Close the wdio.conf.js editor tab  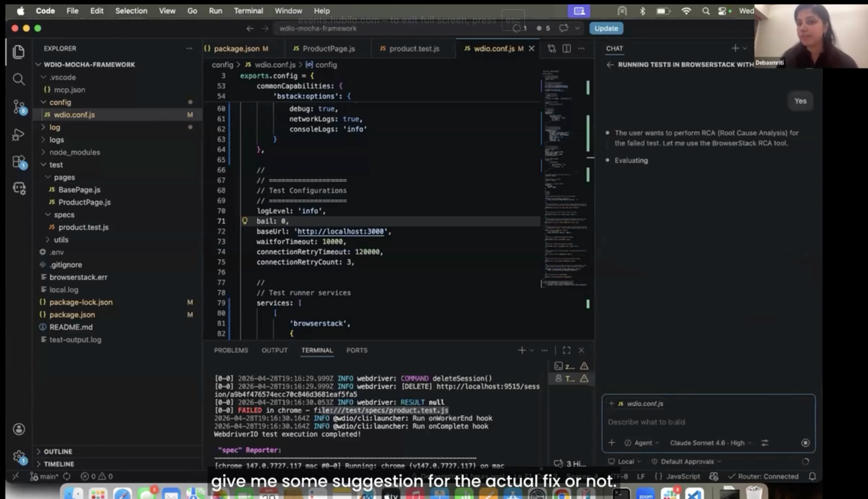pos(531,48)
